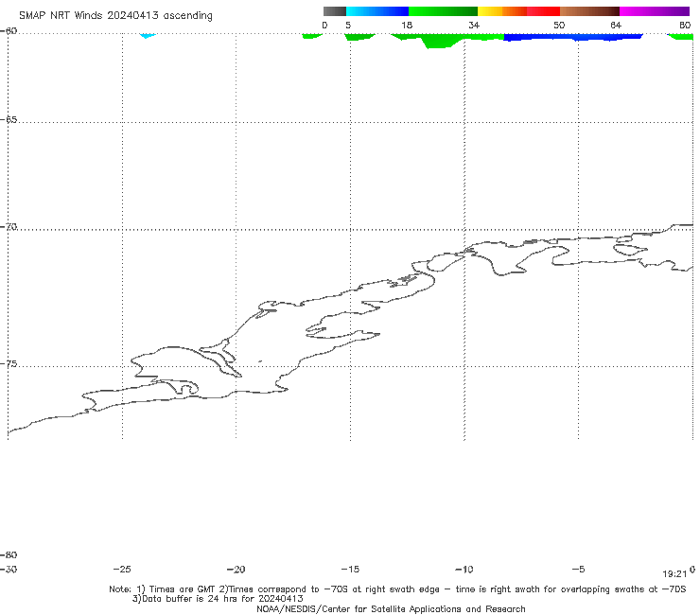Viewport: 700px width, 615px height.
Task: Click the longitude label -10
Action: [464, 569]
